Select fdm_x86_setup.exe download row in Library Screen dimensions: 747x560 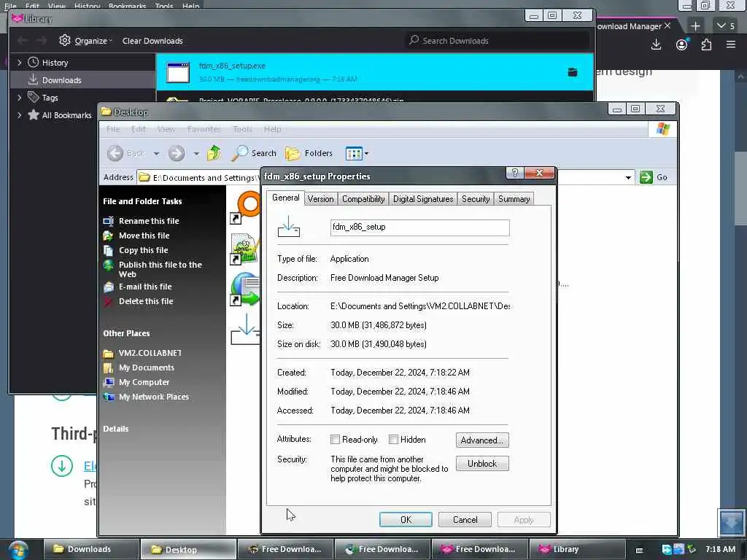pos(375,72)
